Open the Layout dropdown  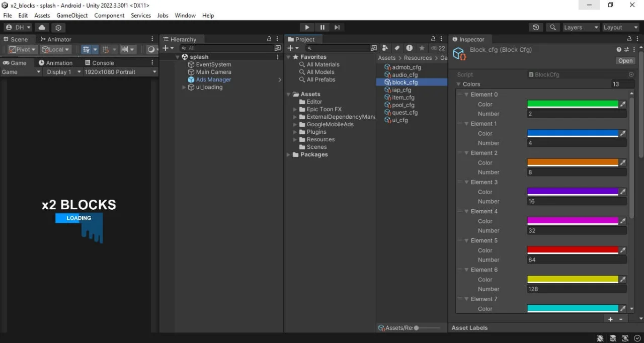pyautogui.click(x=621, y=28)
